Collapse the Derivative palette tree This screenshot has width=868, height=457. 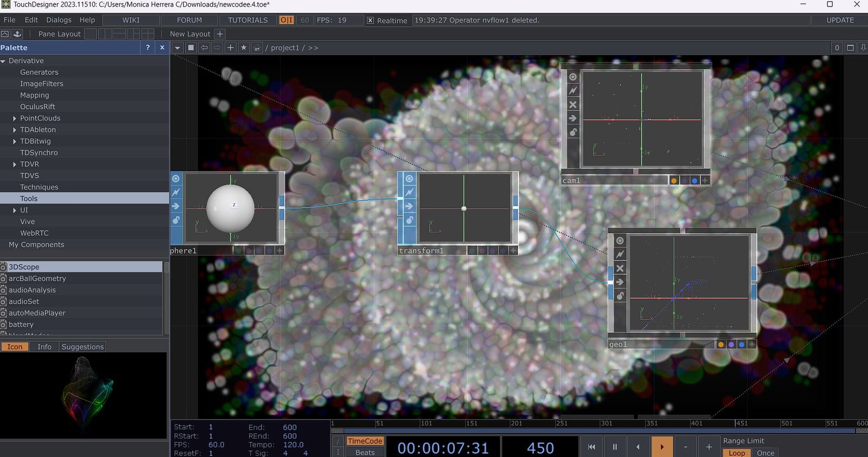[x=3, y=61]
